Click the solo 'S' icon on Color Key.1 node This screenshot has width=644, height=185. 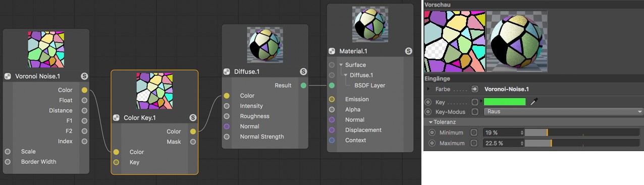click(193, 118)
